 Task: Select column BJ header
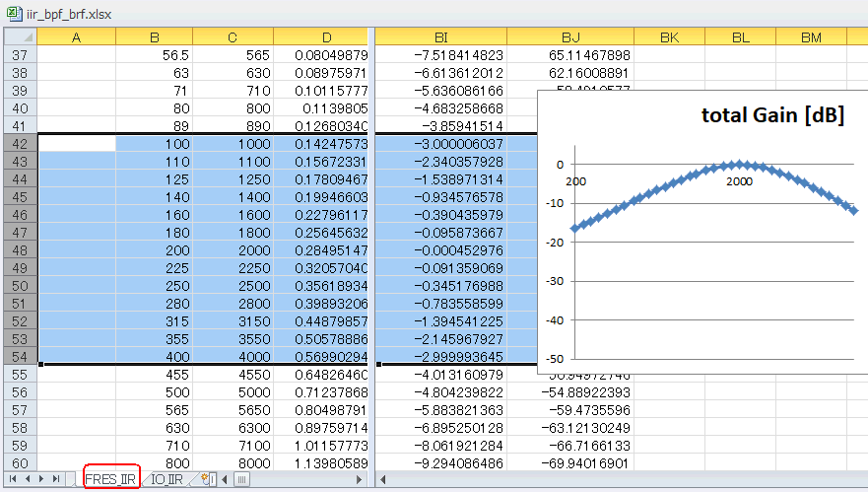(570, 37)
